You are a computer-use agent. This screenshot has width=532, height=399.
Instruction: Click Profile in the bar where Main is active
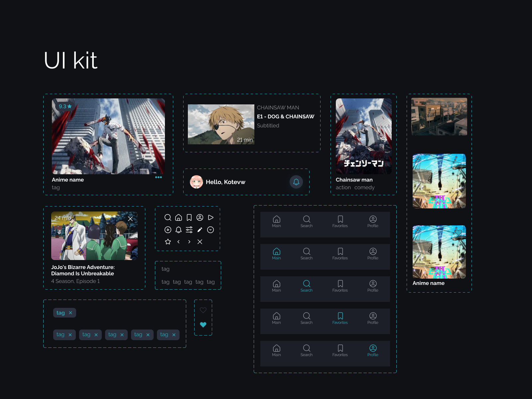pyautogui.click(x=373, y=254)
